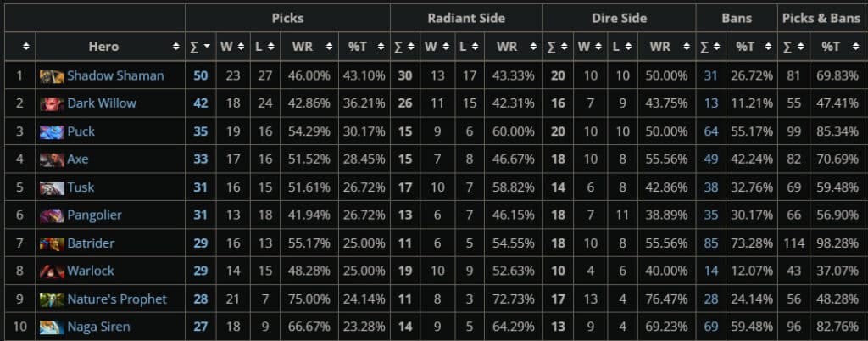This screenshot has width=868, height=341.
Task: Click Batrider's 85 bans count link
Action: pos(709,243)
